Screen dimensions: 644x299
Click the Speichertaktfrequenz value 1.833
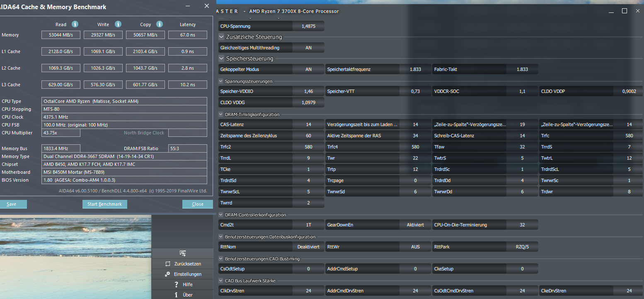[x=415, y=69]
